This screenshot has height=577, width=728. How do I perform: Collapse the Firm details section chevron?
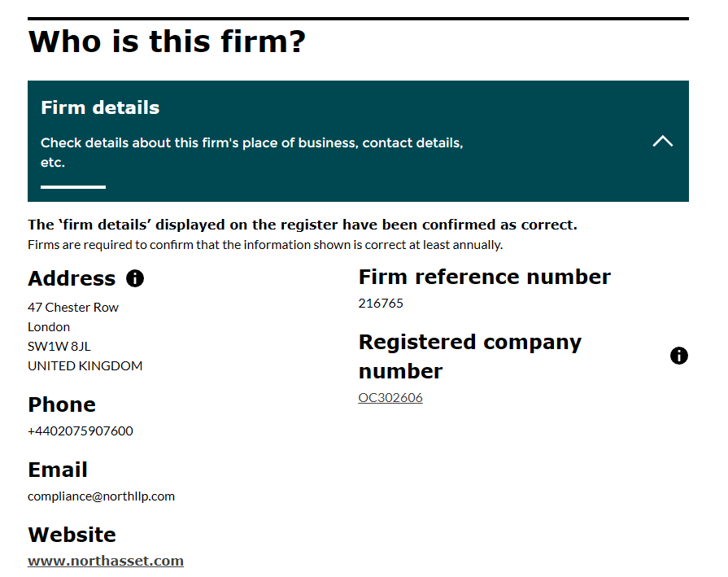(x=663, y=141)
